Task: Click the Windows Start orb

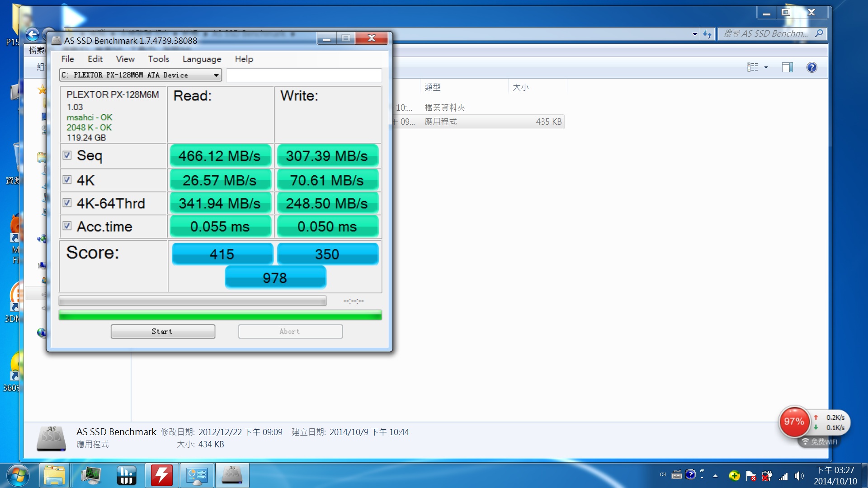Action: pos(17,475)
